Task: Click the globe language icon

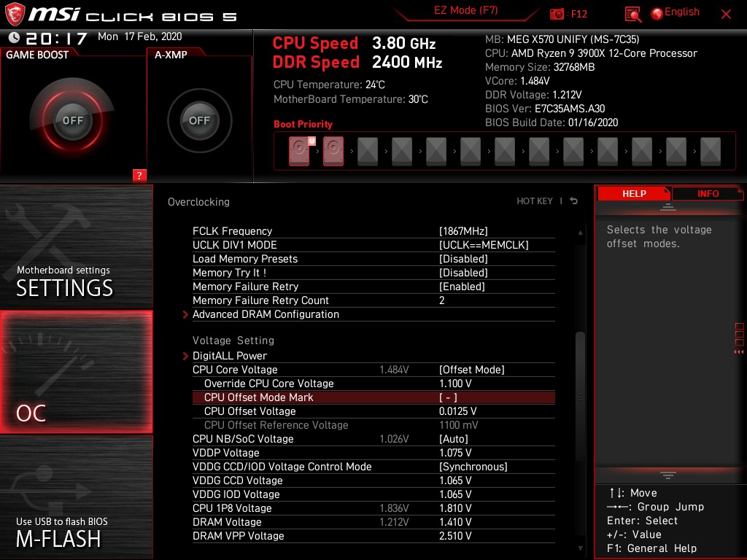Action: (657, 14)
